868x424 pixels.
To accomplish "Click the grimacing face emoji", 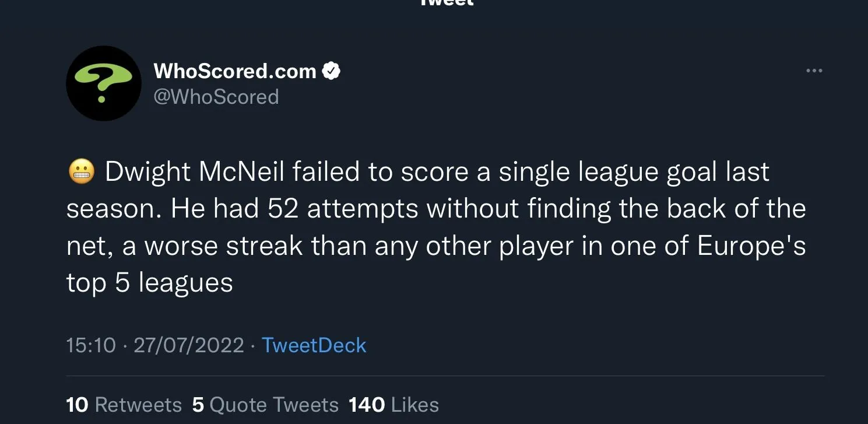I will click(x=80, y=173).
